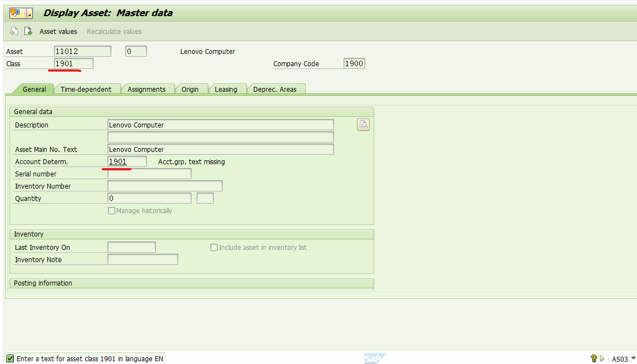Open the Assignments tab
The width and height of the screenshot is (637, 364).
point(148,89)
